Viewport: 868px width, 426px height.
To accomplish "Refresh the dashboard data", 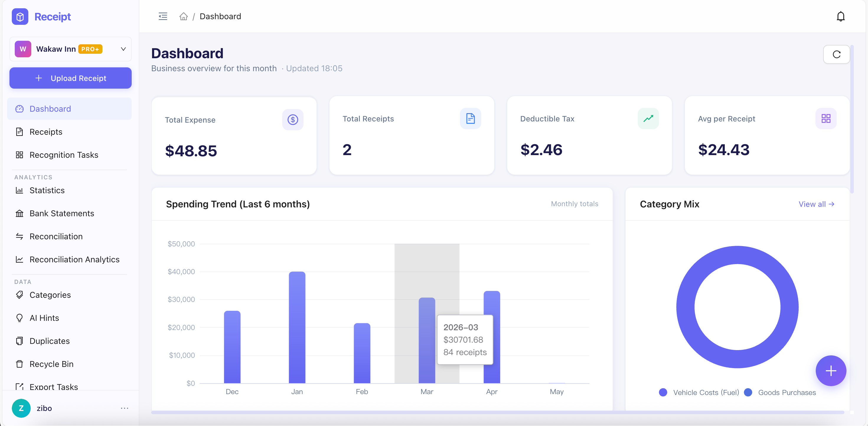I will pos(836,54).
